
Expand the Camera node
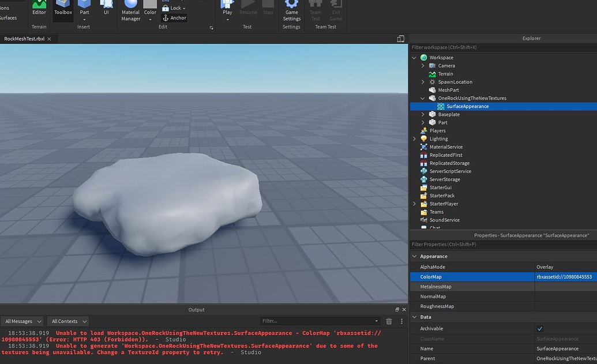pos(423,66)
